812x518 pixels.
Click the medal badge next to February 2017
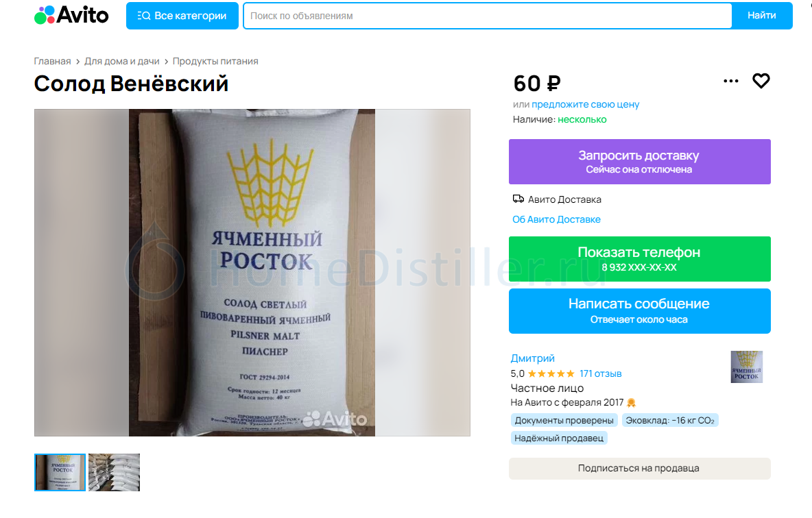[631, 403]
